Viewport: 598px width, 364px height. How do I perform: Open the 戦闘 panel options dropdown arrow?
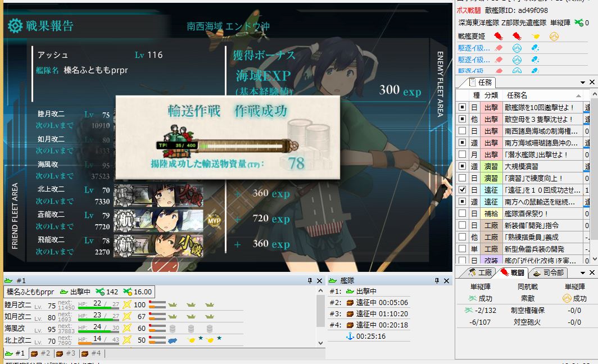tap(583, 273)
